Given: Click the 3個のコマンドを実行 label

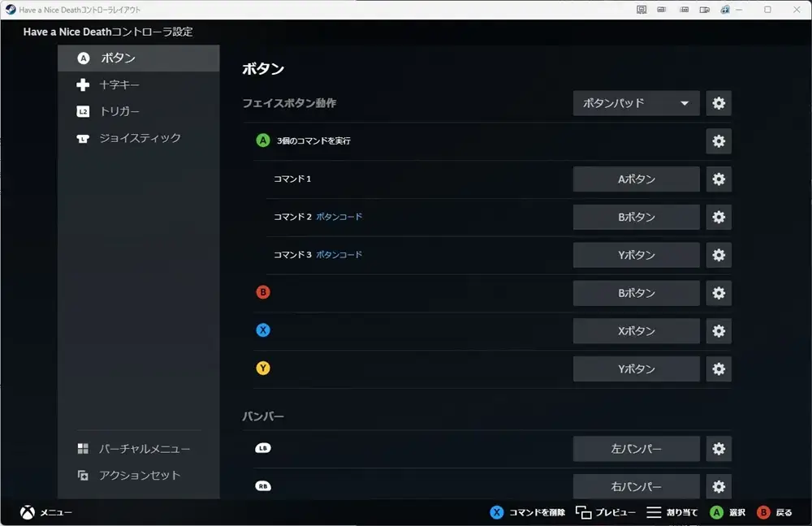Looking at the screenshot, I should pos(313,140).
